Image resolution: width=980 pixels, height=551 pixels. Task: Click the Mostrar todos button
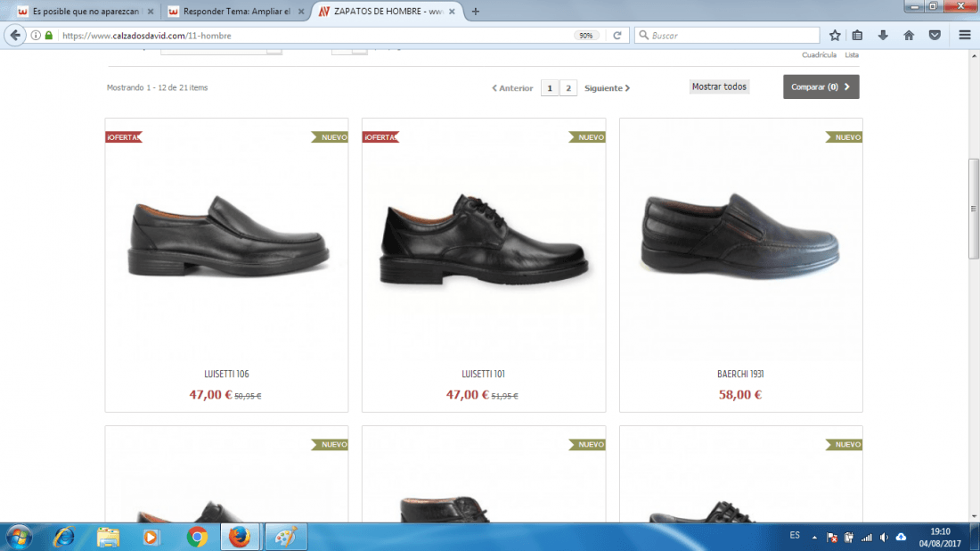point(719,87)
